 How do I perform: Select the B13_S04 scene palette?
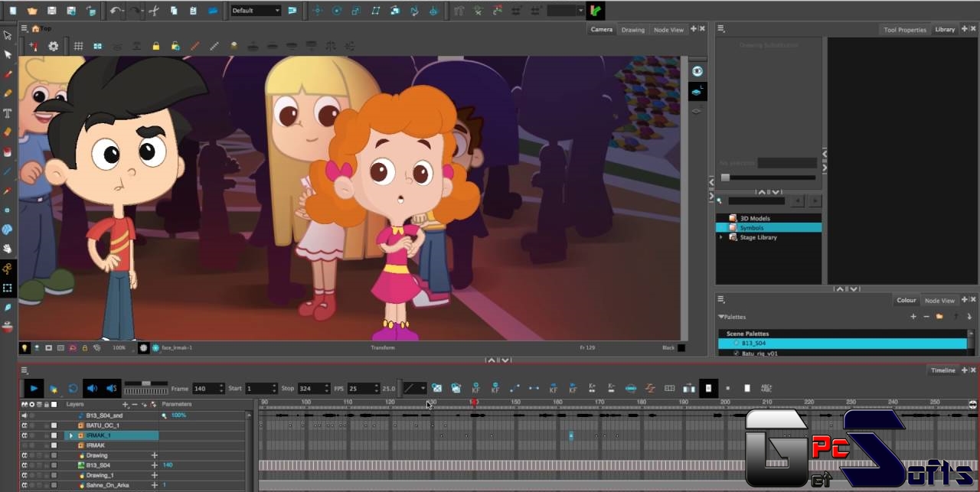click(x=842, y=344)
